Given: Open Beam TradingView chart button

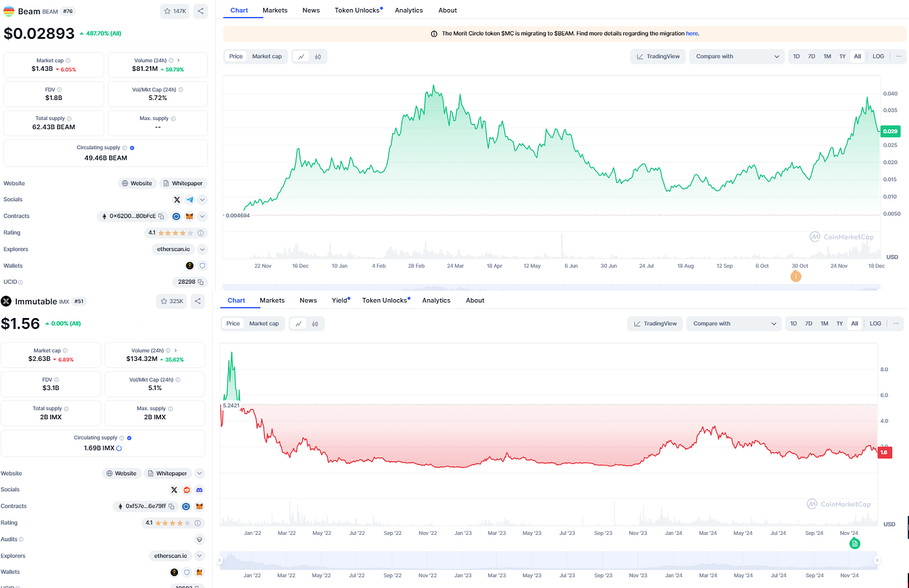Looking at the screenshot, I should (658, 56).
